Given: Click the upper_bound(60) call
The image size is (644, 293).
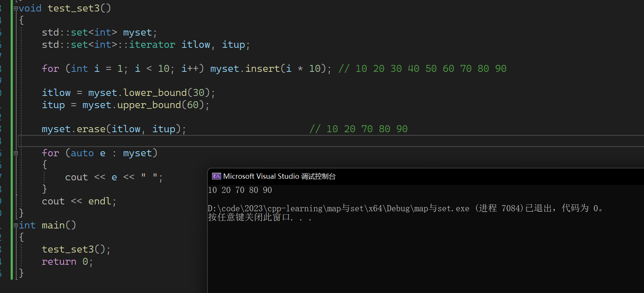Looking at the screenshot, I should click(161, 105).
